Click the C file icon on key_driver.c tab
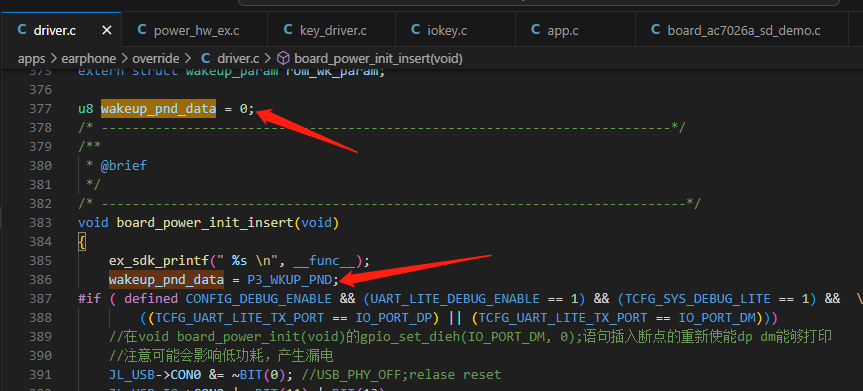 288,30
